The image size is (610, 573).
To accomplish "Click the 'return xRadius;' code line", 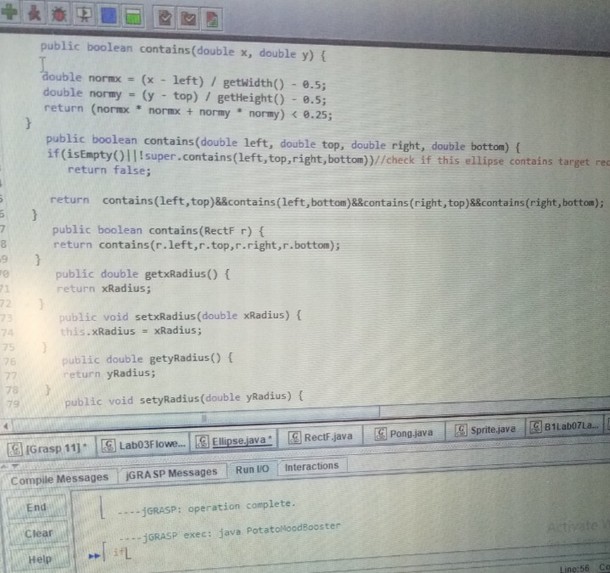I will point(103,289).
